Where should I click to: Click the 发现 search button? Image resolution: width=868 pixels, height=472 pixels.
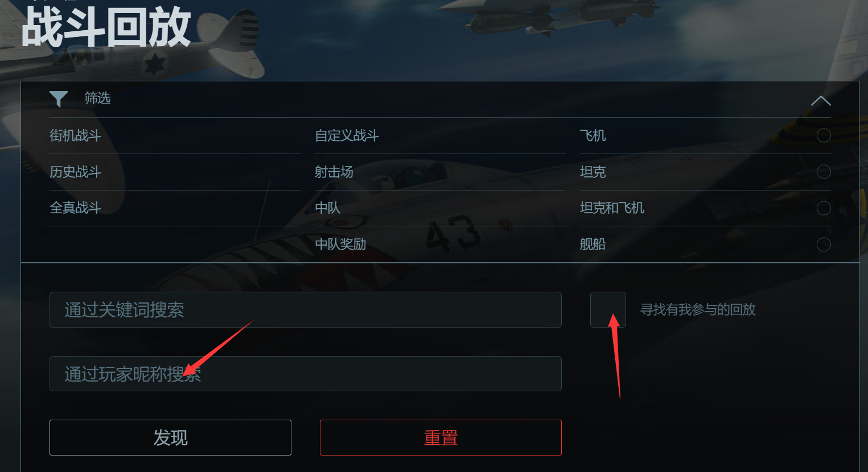(x=170, y=437)
